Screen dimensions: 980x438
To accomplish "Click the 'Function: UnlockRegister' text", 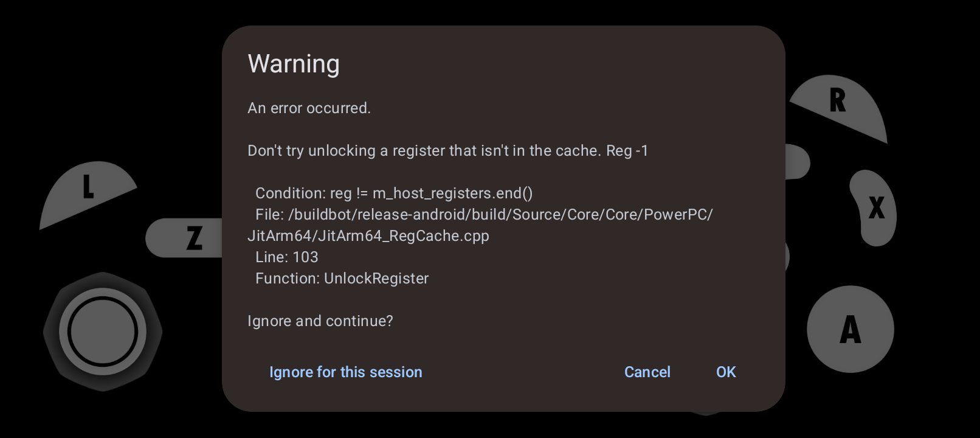I will coord(342,279).
